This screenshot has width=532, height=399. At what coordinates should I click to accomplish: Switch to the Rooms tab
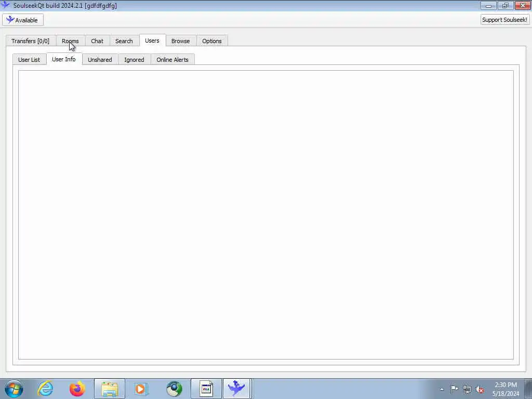pos(70,41)
